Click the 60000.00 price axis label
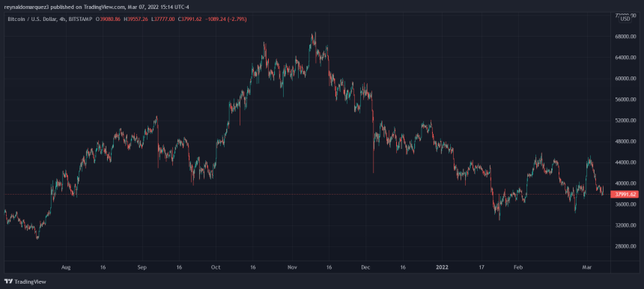This screenshot has width=644, height=289. tap(625, 79)
